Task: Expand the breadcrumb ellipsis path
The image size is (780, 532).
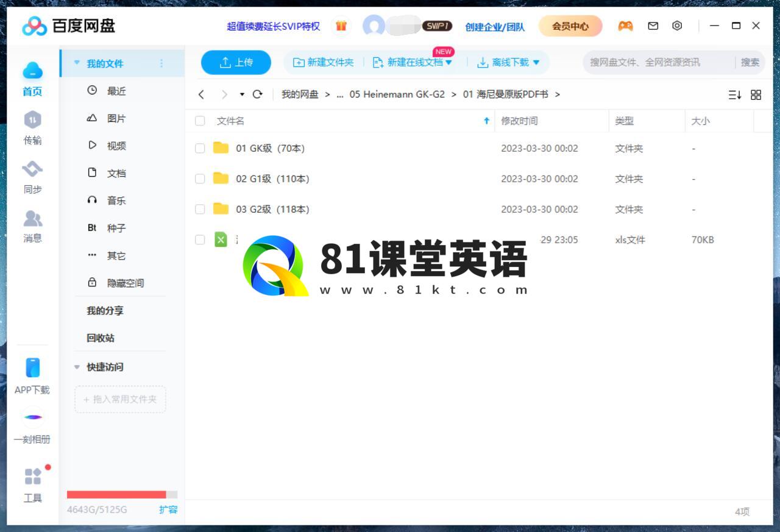Action: click(x=340, y=94)
